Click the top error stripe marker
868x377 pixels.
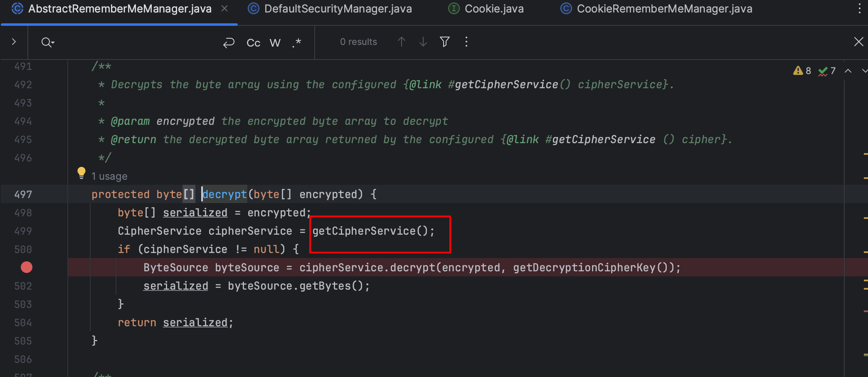(866, 154)
